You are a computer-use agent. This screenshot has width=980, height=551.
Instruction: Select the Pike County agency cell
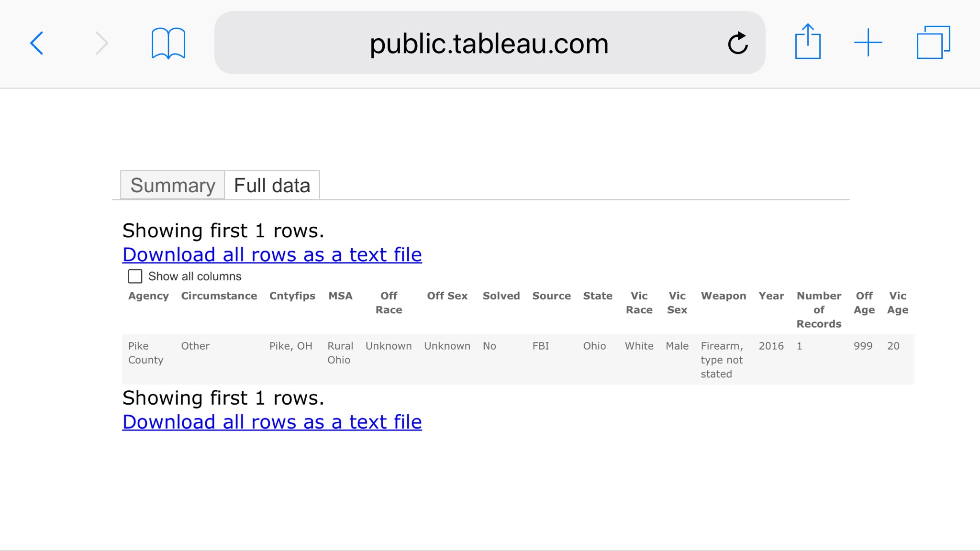(145, 353)
